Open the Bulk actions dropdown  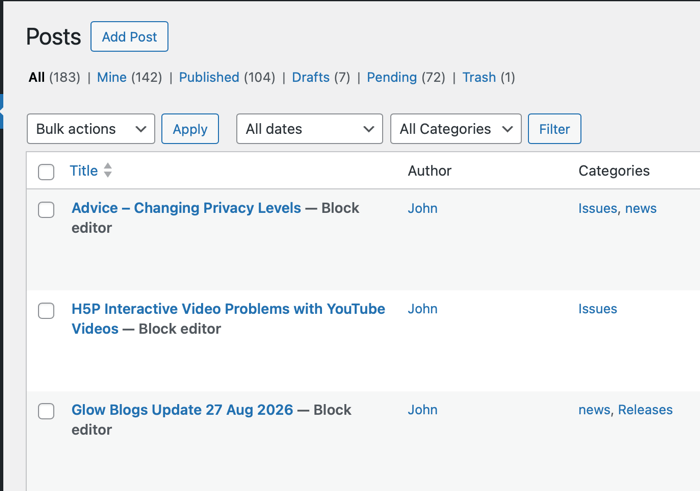pyautogui.click(x=91, y=129)
